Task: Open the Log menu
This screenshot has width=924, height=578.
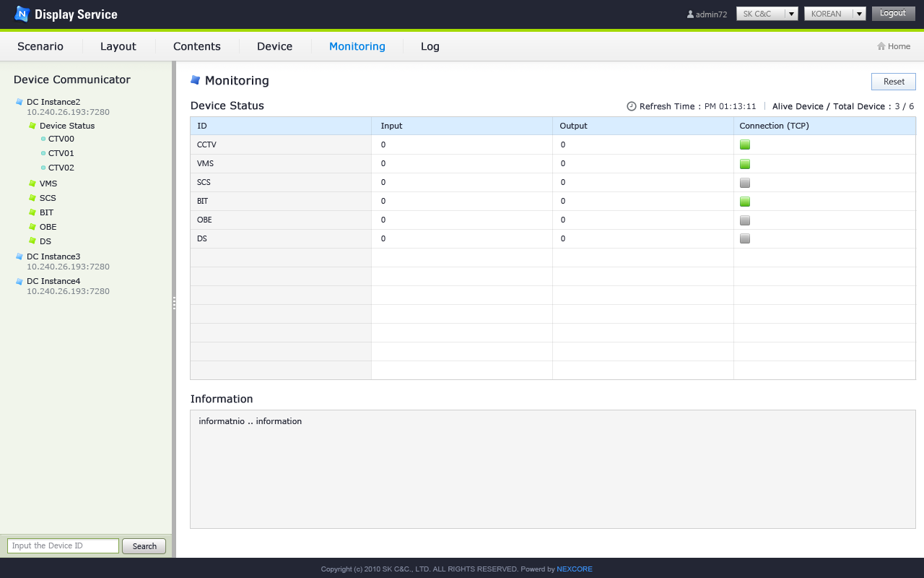Action: click(430, 46)
